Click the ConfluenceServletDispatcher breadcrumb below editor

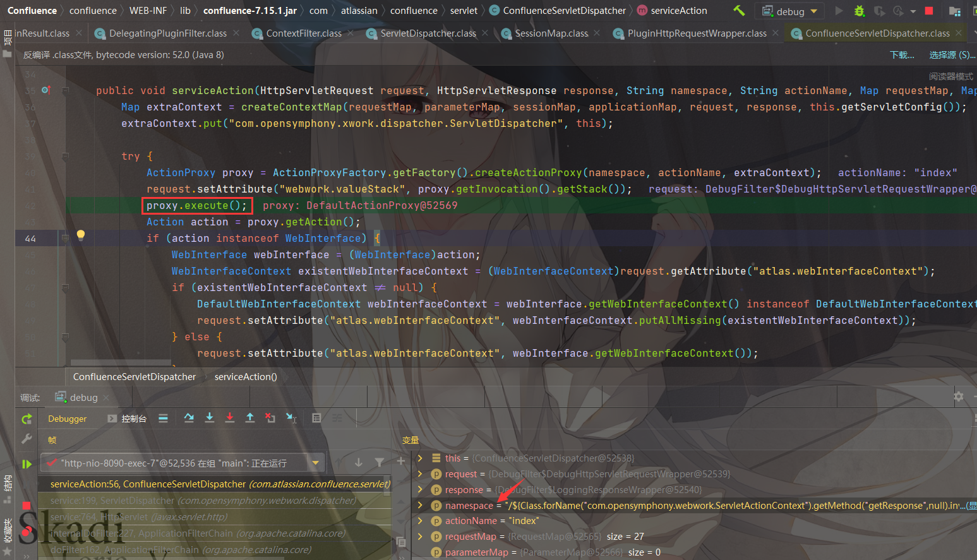135,377
